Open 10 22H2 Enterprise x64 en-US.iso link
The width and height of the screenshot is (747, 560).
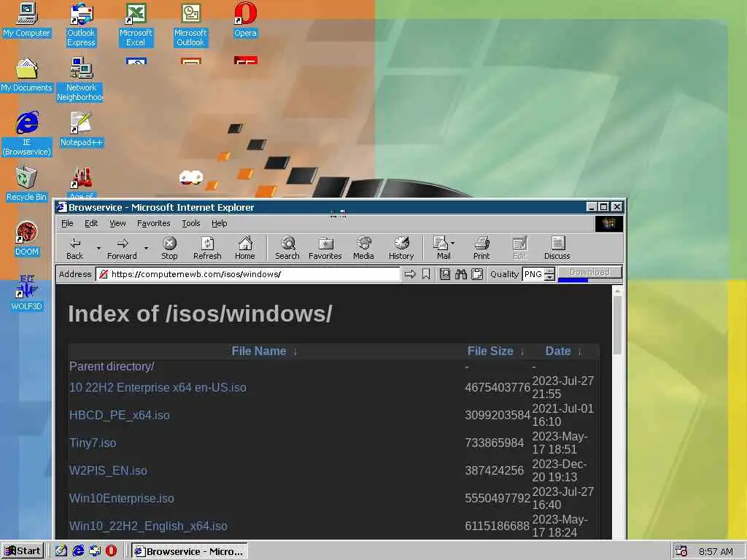(158, 388)
